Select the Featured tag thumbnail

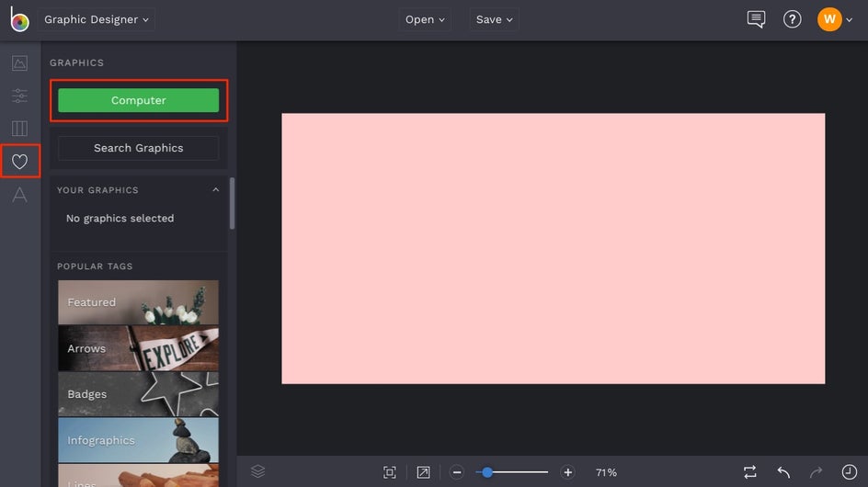139,302
